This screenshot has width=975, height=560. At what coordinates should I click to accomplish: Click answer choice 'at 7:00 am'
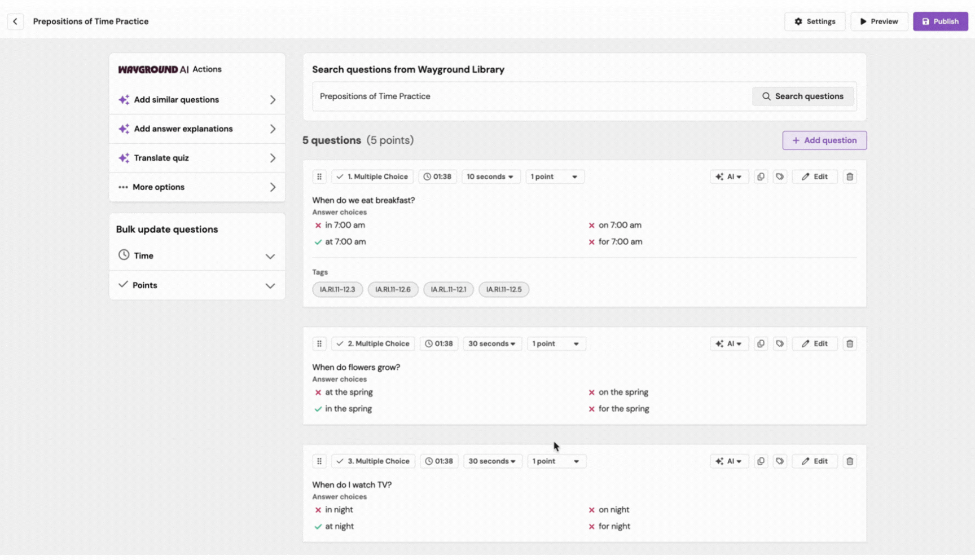(x=345, y=241)
